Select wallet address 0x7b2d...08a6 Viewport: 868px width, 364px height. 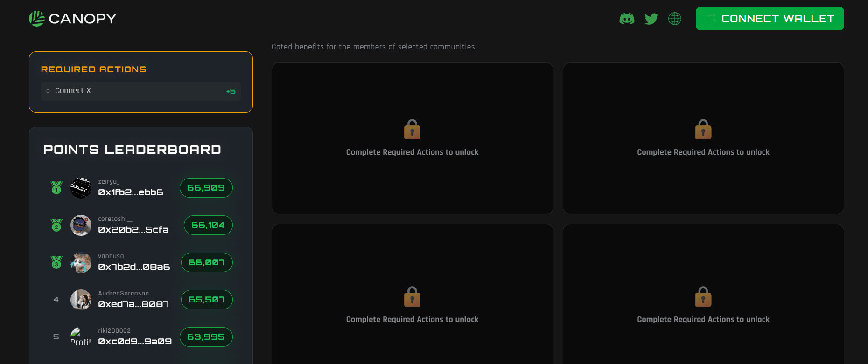click(x=134, y=267)
